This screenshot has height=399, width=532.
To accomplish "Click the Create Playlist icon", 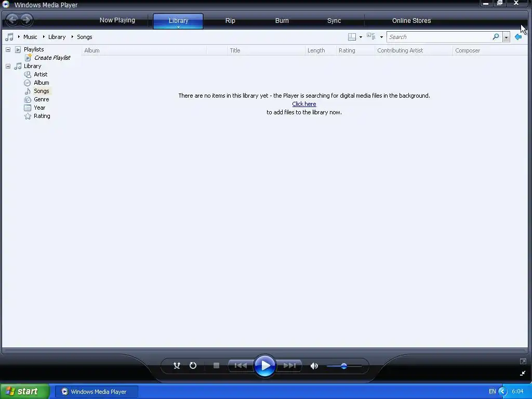I will pos(28,58).
